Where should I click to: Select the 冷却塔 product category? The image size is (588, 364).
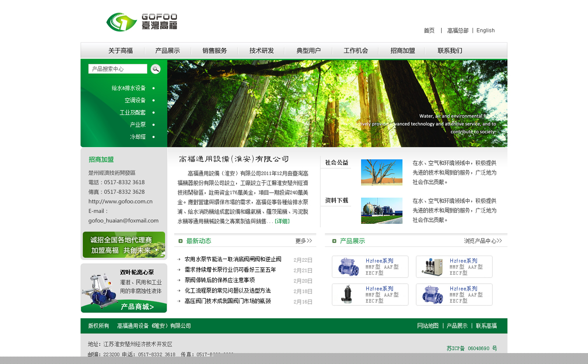click(x=138, y=137)
